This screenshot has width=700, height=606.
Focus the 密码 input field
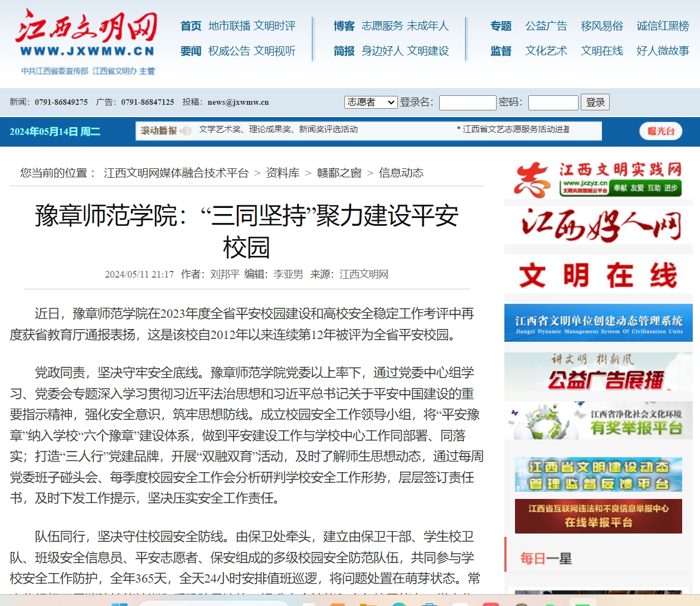[x=553, y=103]
